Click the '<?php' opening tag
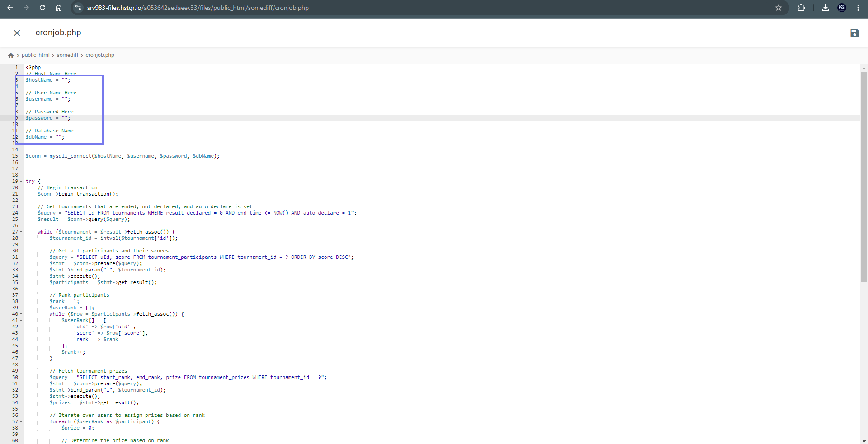This screenshot has height=444, width=868. pyautogui.click(x=33, y=68)
